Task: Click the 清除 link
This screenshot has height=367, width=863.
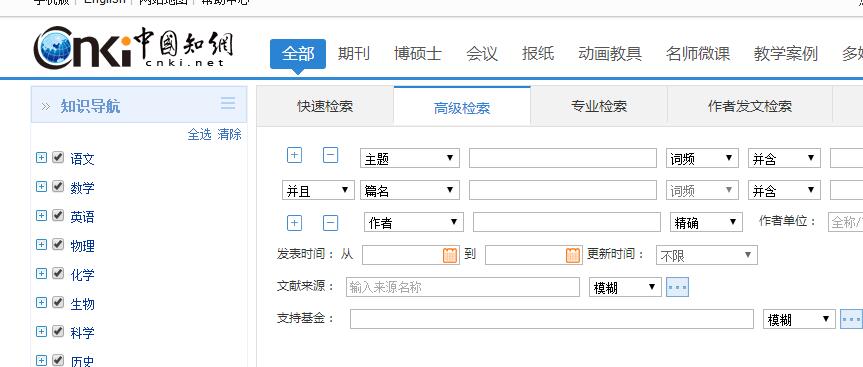Action: [230, 134]
